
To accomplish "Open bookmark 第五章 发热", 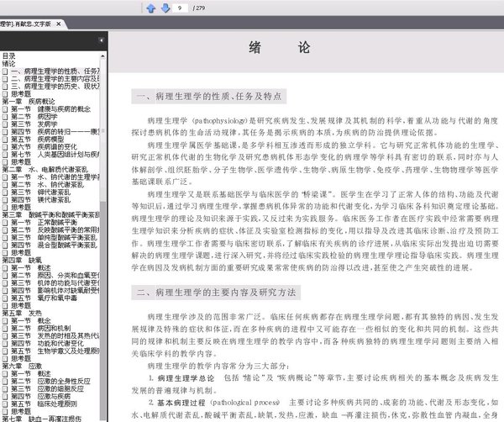I will coord(22,314).
